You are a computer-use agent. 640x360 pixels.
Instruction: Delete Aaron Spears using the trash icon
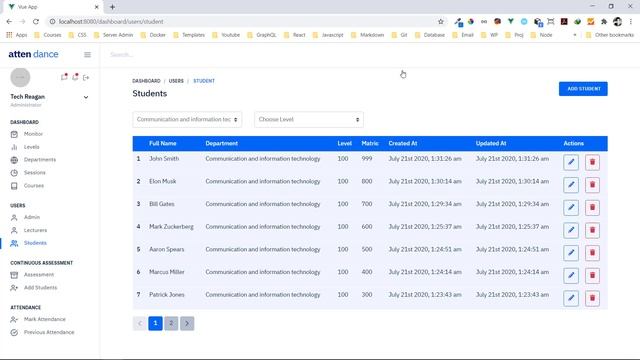point(592,253)
